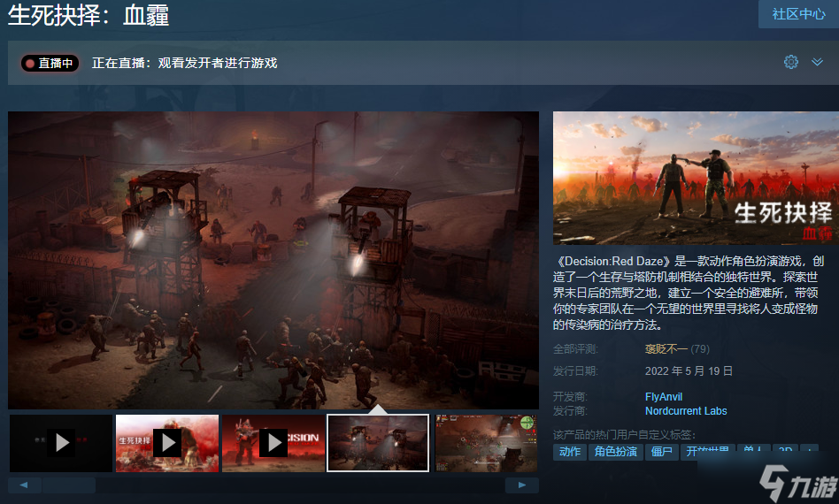
Task: Play the third DECISION trailer thumbnail
Action: tap(273, 443)
